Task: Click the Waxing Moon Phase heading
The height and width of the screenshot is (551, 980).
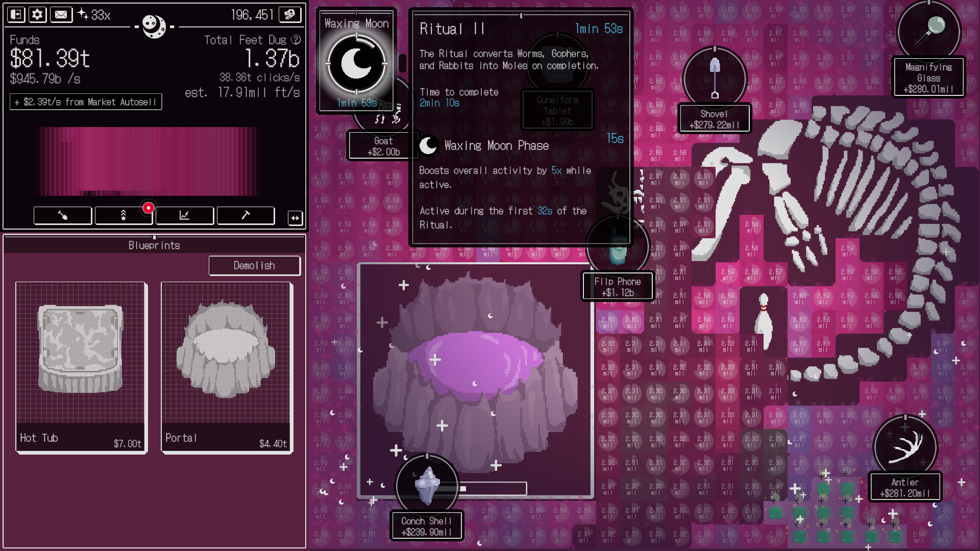Action: [x=496, y=146]
